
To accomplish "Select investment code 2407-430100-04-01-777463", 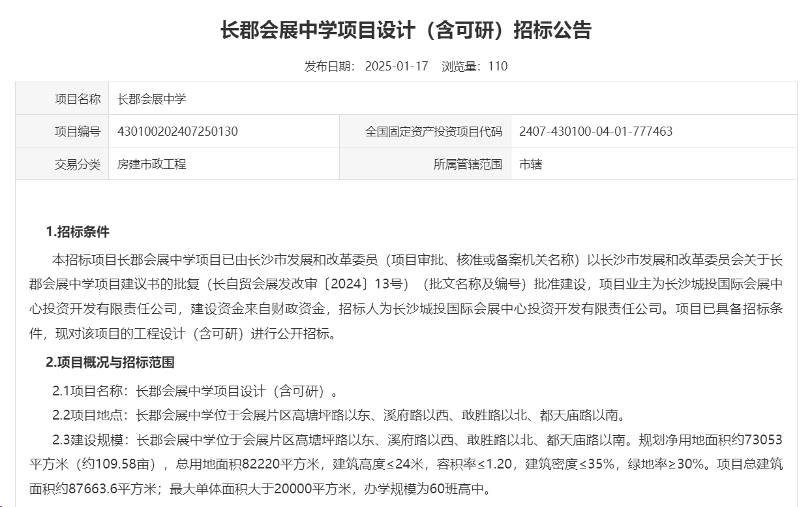I will 595,132.
